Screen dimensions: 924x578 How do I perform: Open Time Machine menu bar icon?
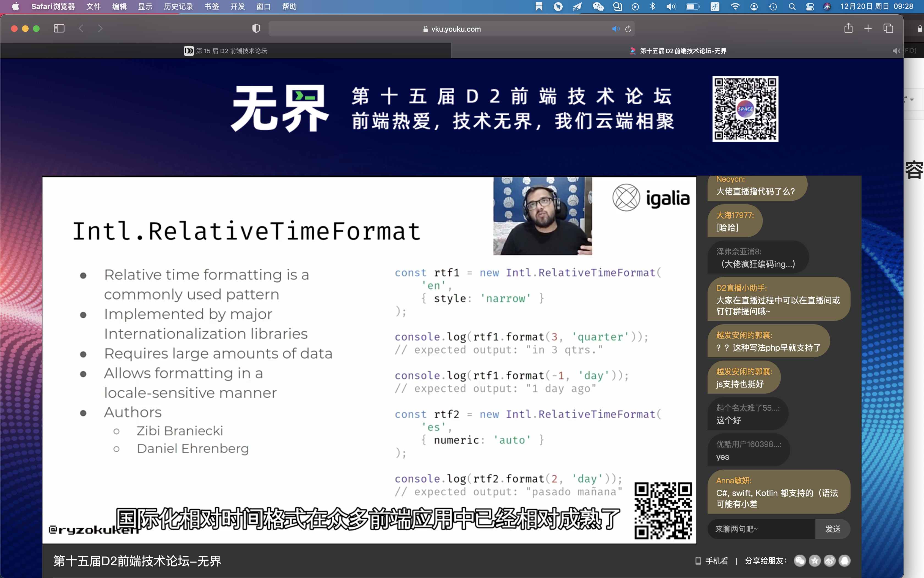pos(773,7)
